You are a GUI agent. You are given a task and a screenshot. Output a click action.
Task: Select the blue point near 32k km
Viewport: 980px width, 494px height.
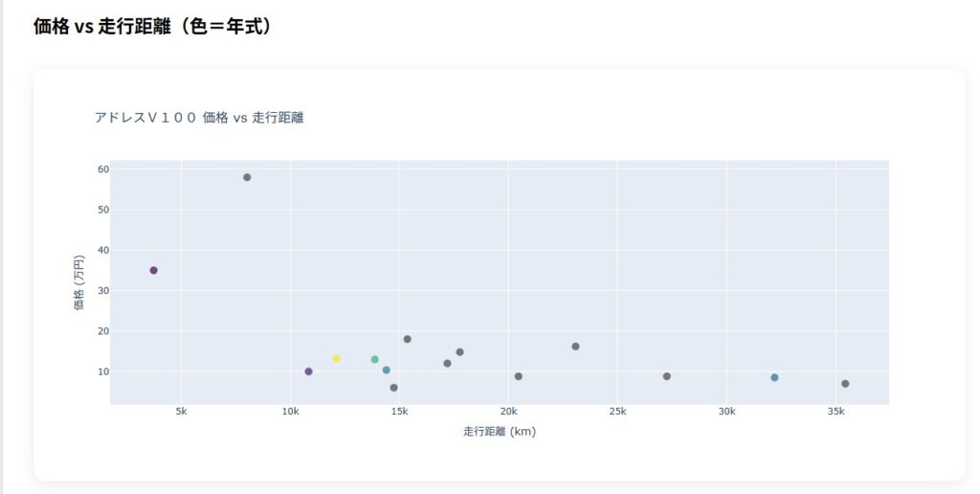tap(774, 377)
